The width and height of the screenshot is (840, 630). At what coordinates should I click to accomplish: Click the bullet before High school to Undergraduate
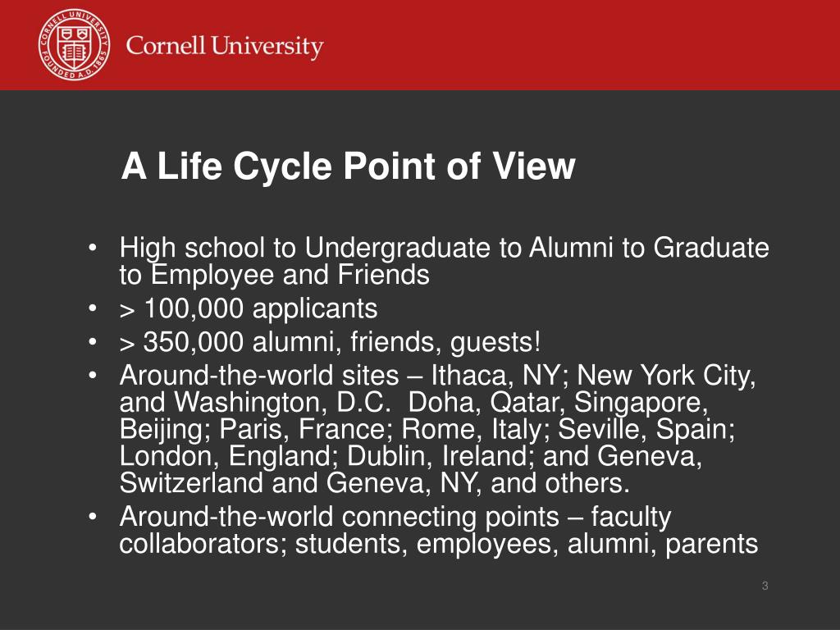coord(93,249)
